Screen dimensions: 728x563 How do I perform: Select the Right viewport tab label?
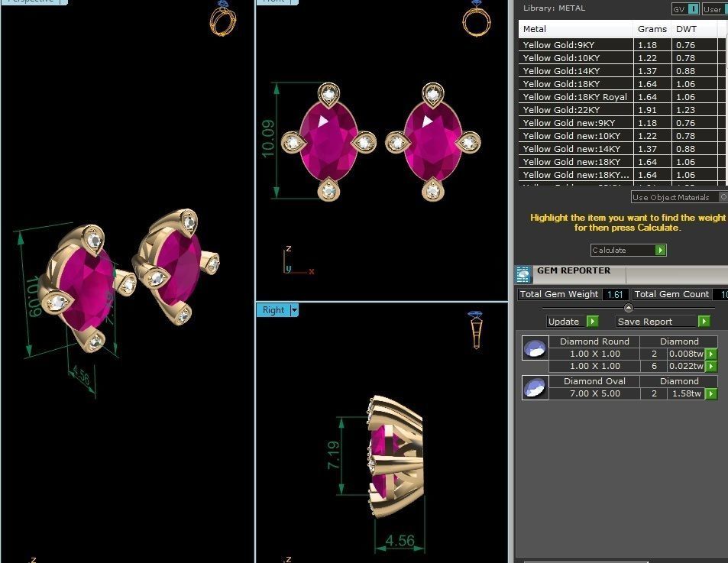273,310
